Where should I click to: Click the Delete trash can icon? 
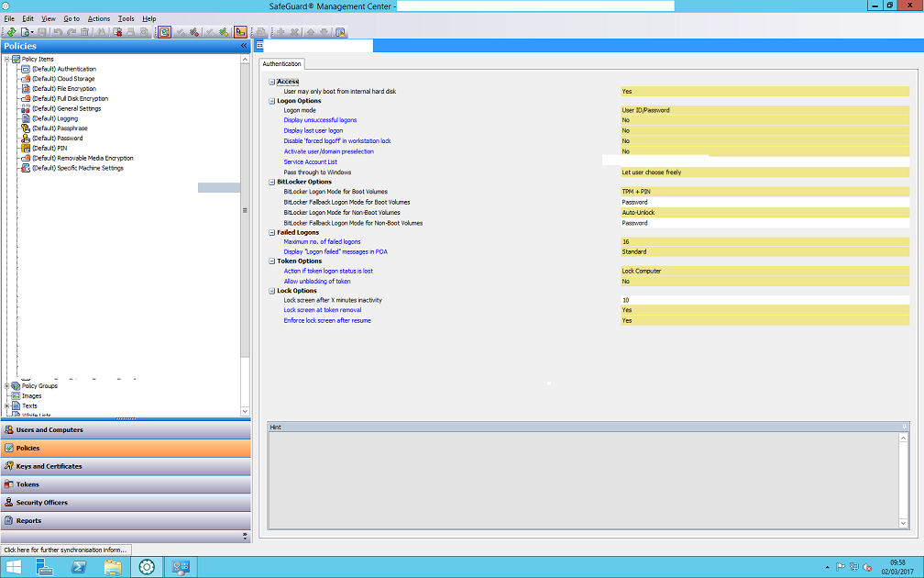tap(85, 32)
